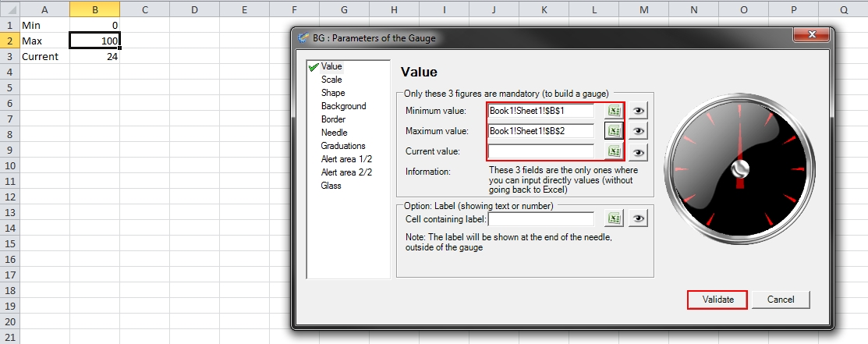Screen dimensions: 868x344
Task: Select Scale in the parameter list
Action: coord(331,80)
